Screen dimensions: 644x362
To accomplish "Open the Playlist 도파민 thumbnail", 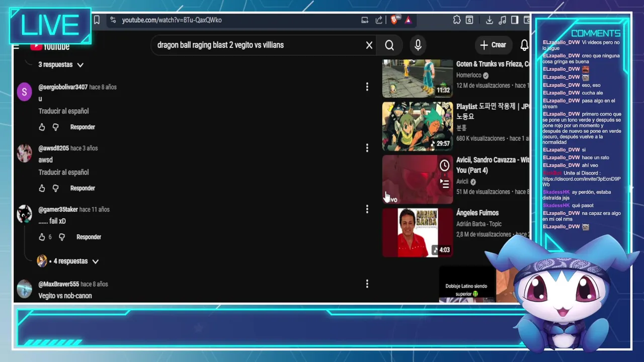I will (x=418, y=126).
